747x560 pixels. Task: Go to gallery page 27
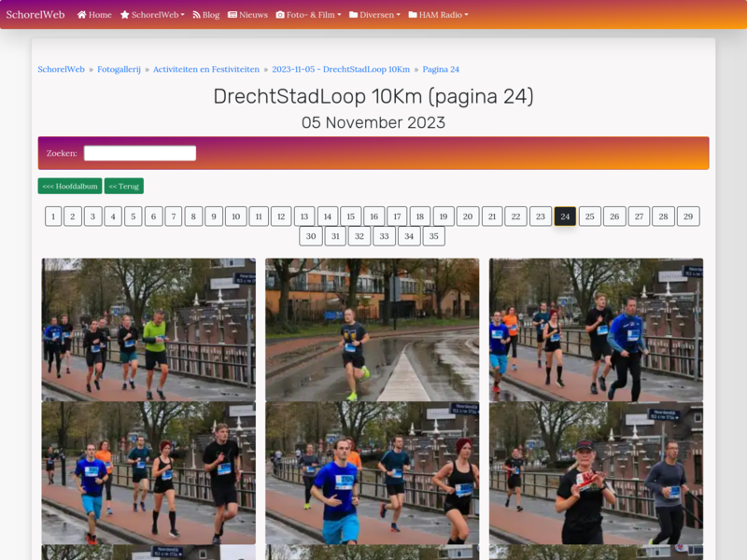pos(640,217)
